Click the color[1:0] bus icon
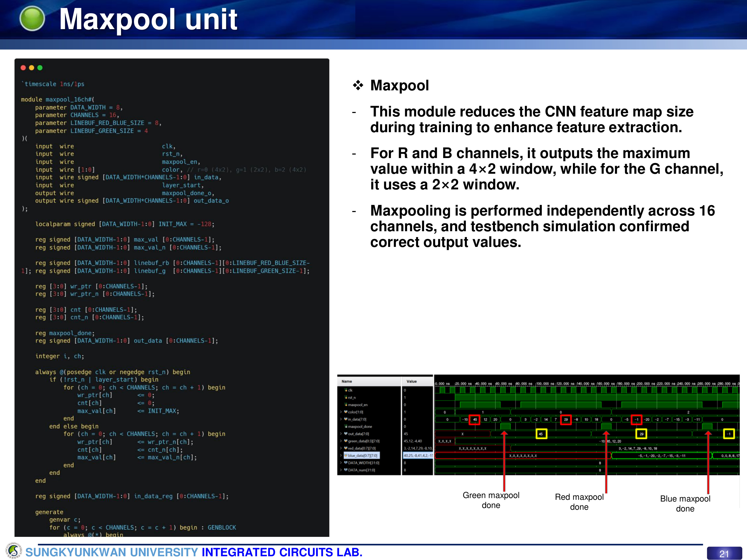This screenshot has height=560, width=747. (346, 412)
